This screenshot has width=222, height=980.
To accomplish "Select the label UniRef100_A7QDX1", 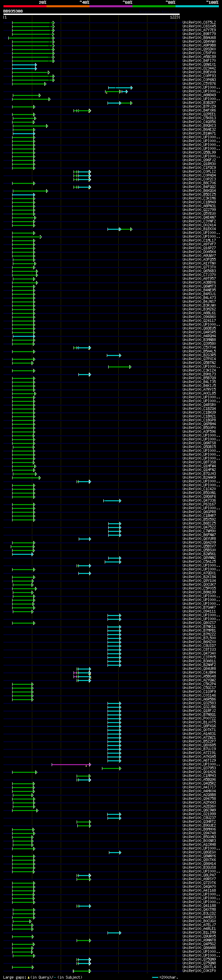I will (x=199, y=573).
